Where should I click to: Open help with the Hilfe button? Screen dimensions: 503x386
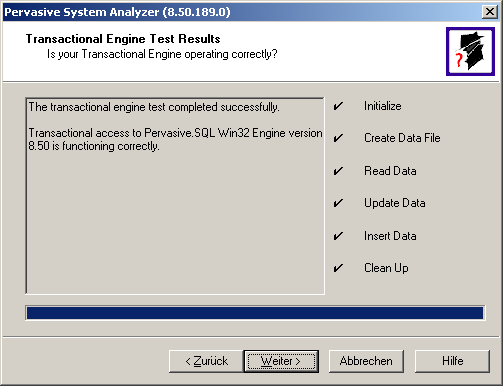coord(452,361)
